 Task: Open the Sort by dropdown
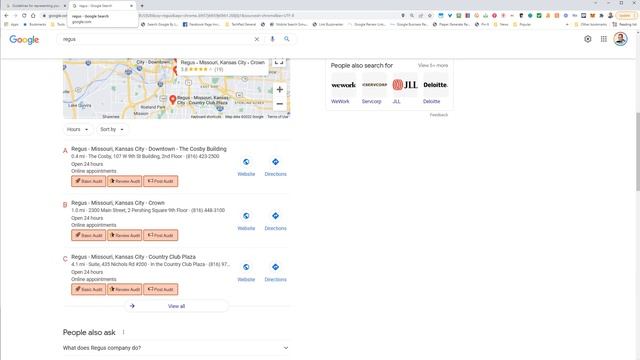tap(112, 129)
